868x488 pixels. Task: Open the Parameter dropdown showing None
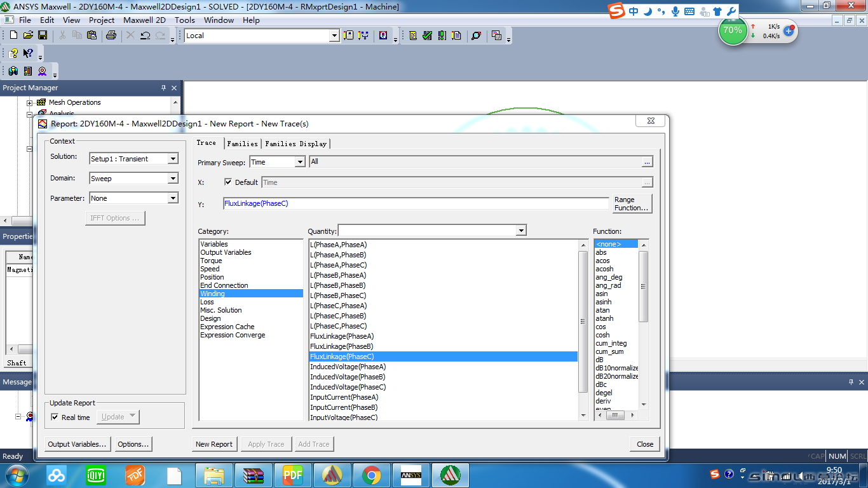(x=173, y=198)
